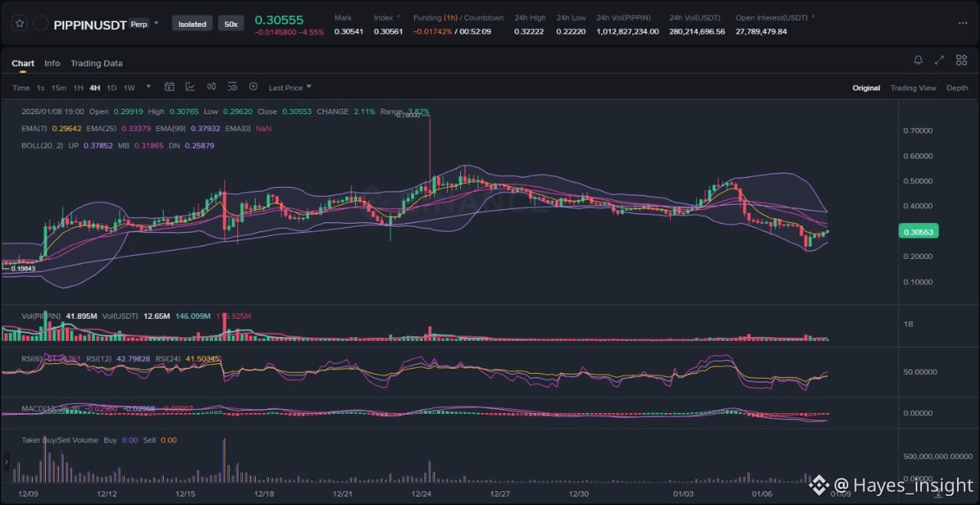980x505 pixels.
Task: Select the 1W interval
Action: pos(129,88)
